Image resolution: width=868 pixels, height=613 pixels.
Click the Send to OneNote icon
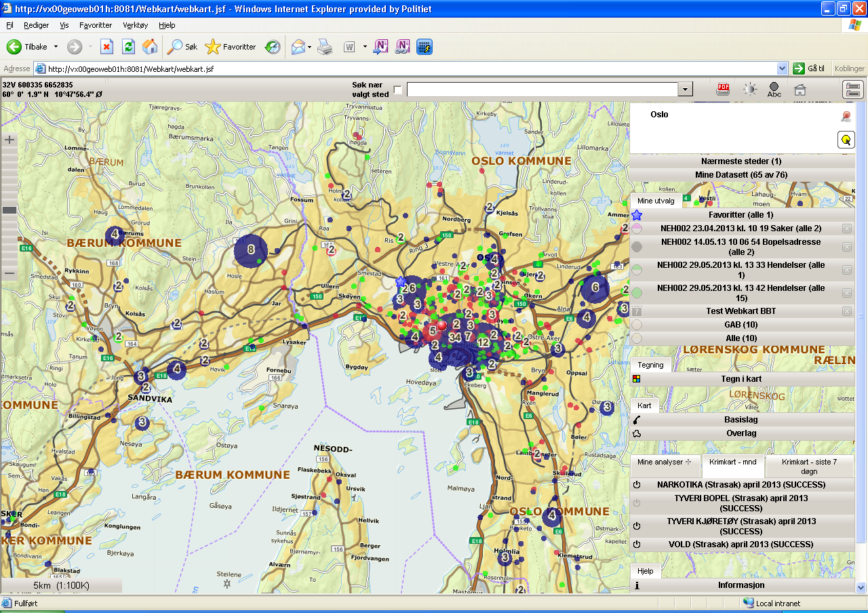click(381, 47)
